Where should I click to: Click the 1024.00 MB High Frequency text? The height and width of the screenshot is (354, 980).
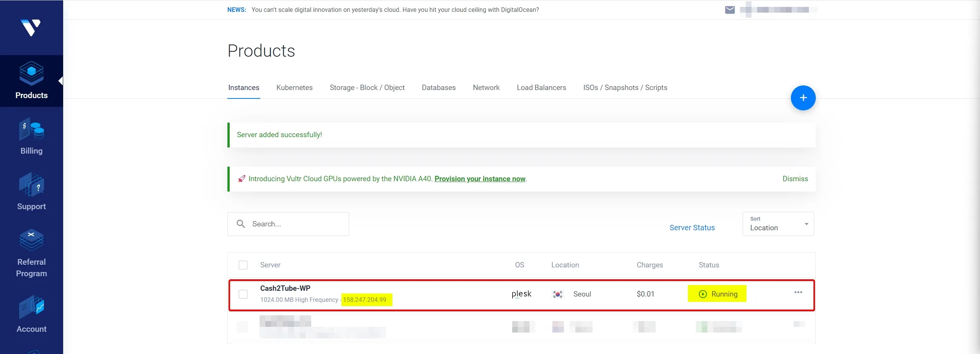(x=299, y=300)
